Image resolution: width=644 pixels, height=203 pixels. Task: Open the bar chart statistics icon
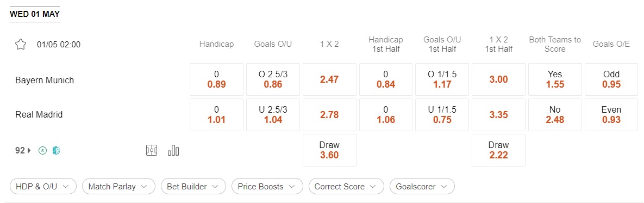pos(173,150)
